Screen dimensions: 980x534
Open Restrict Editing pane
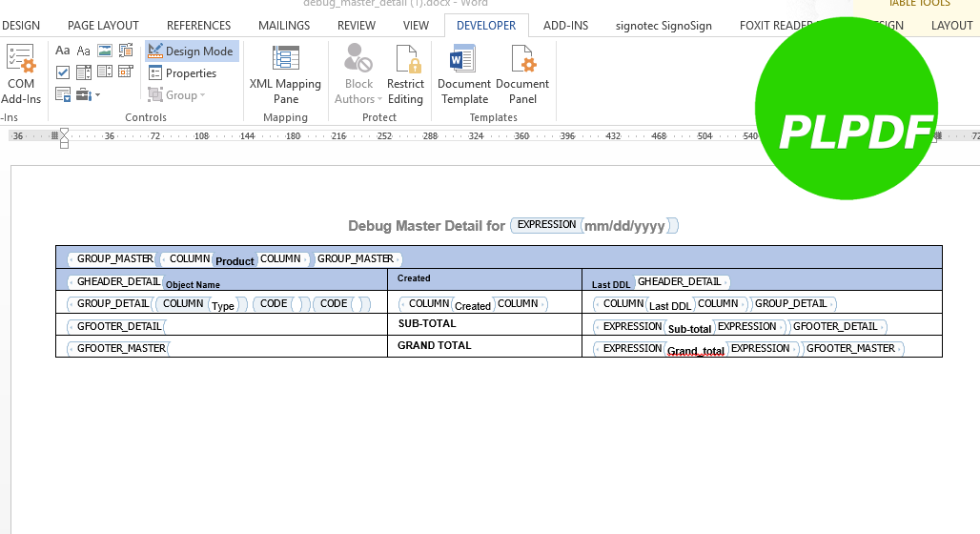(x=405, y=73)
